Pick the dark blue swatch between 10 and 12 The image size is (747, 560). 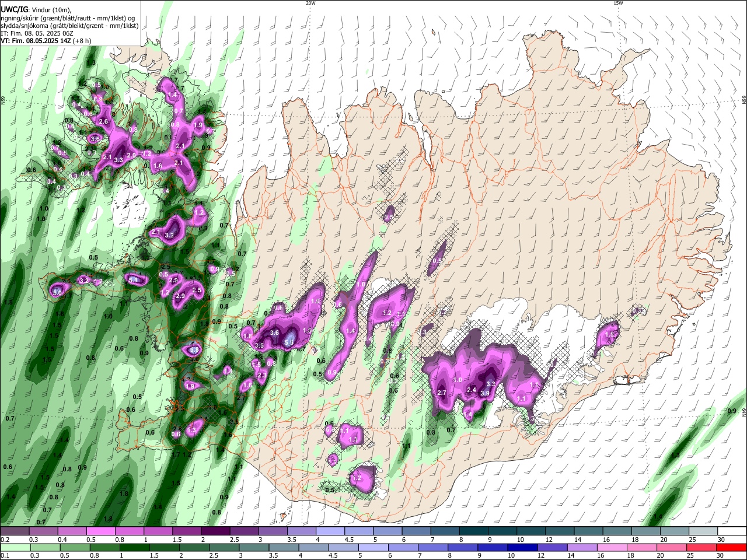522,547
